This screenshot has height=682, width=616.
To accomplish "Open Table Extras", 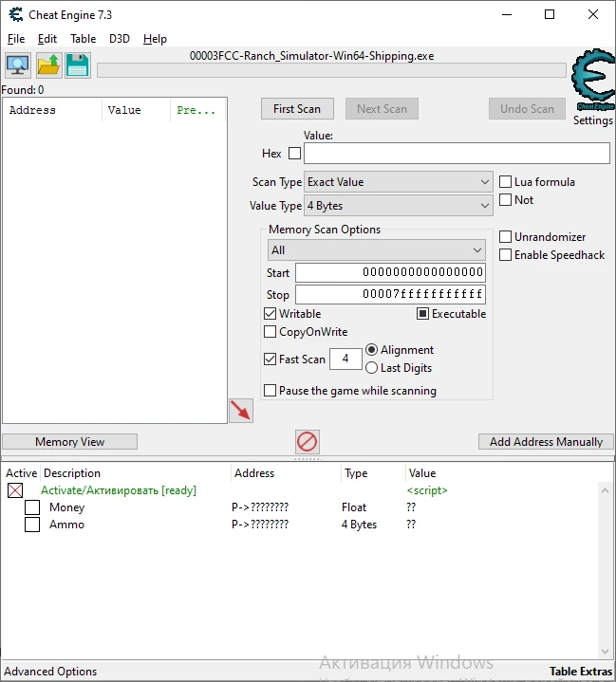I will pyautogui.click(x=581, y=672).
